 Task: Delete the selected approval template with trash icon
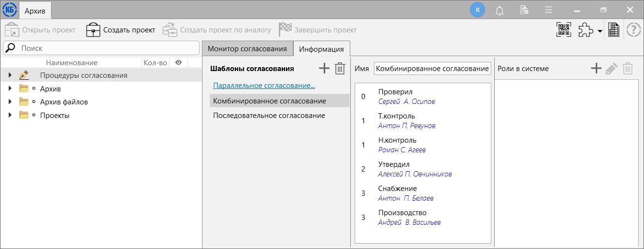[340, 69]
